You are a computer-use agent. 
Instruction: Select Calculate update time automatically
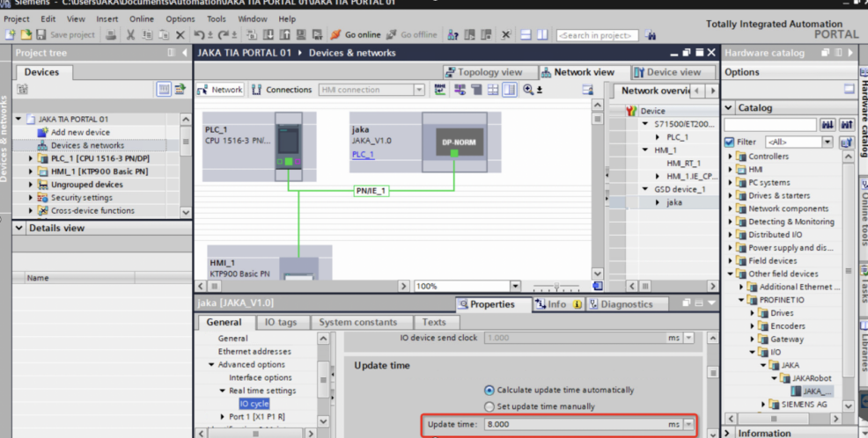pos(489,390)
